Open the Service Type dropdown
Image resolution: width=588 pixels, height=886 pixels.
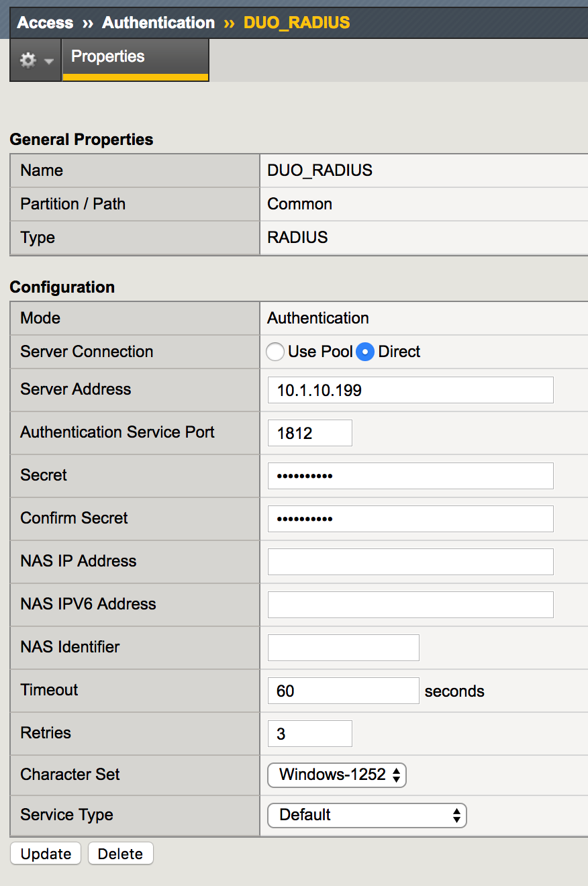pos(367,816)
